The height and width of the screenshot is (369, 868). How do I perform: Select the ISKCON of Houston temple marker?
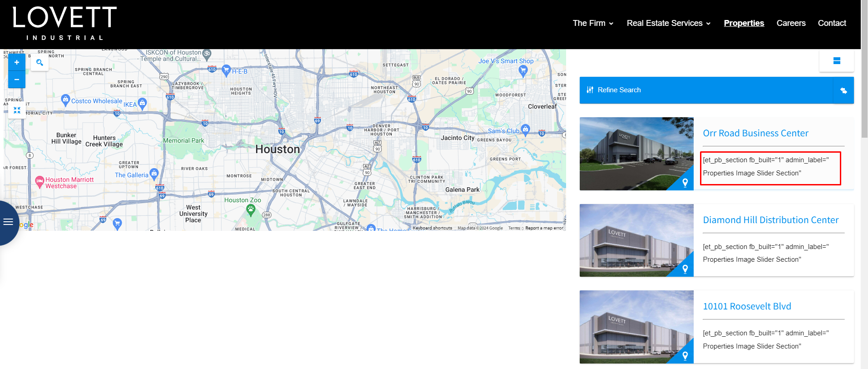click(207, 54)
